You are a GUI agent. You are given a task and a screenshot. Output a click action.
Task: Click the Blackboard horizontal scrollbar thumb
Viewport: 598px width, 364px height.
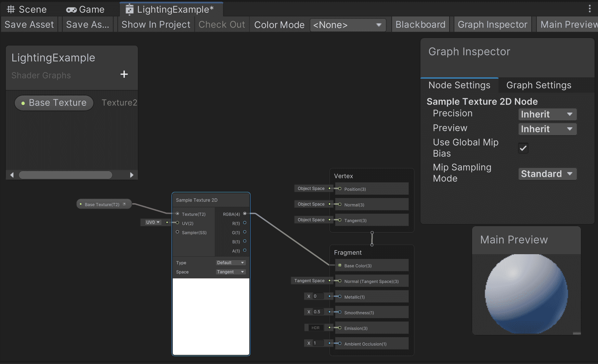(65, 175)
